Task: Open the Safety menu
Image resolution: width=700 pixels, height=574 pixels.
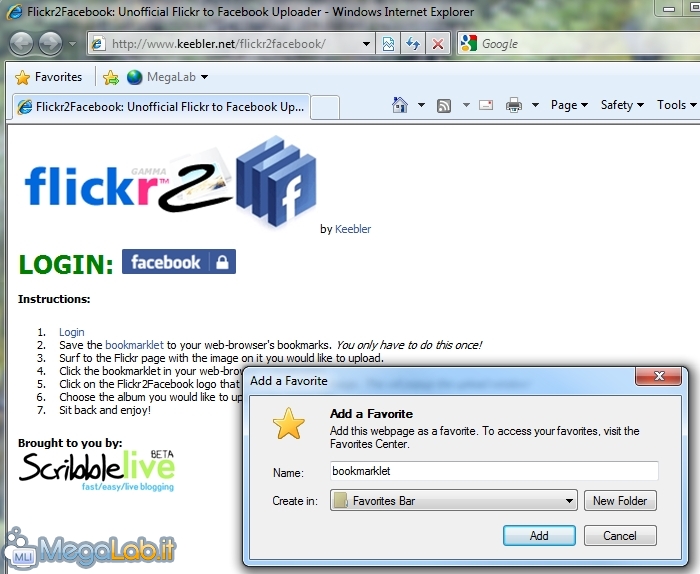Action: point(622,105)
